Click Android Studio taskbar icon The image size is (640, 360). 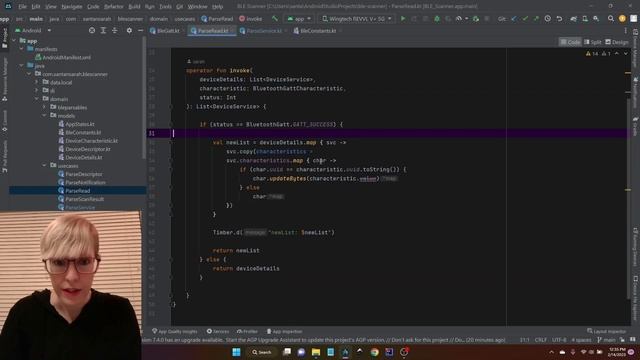[345, 352]
